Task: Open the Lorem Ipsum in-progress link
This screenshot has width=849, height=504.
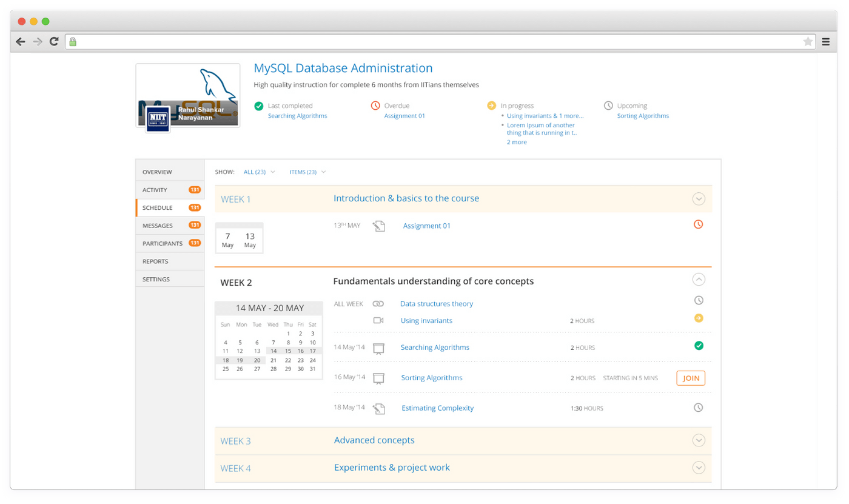Action: [x=542, y=129]
